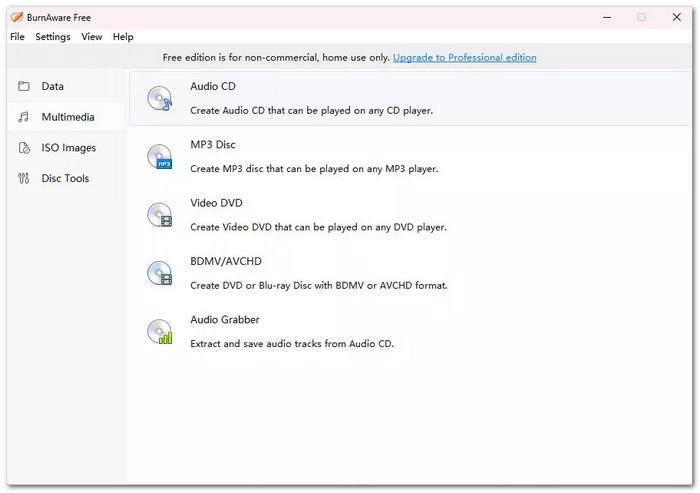The height and width of the screenshot is (493, 700).
Task: Open the View menu
Action: [x=92, y=37]
